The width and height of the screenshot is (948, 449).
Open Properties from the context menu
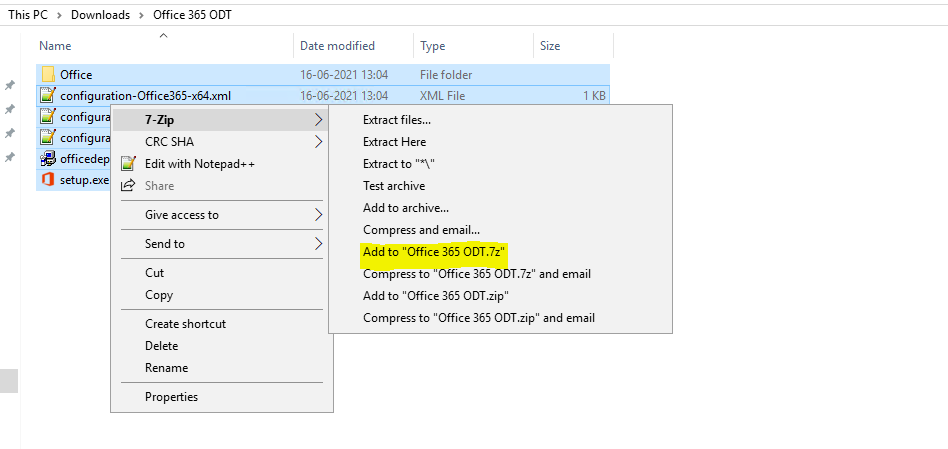pyautogui.click(x=172, y=397)
